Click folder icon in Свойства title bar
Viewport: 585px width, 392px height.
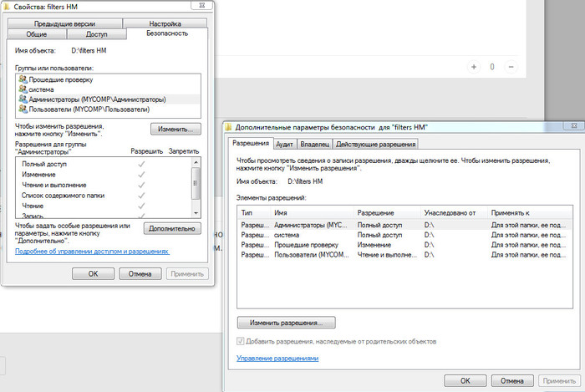7,7
